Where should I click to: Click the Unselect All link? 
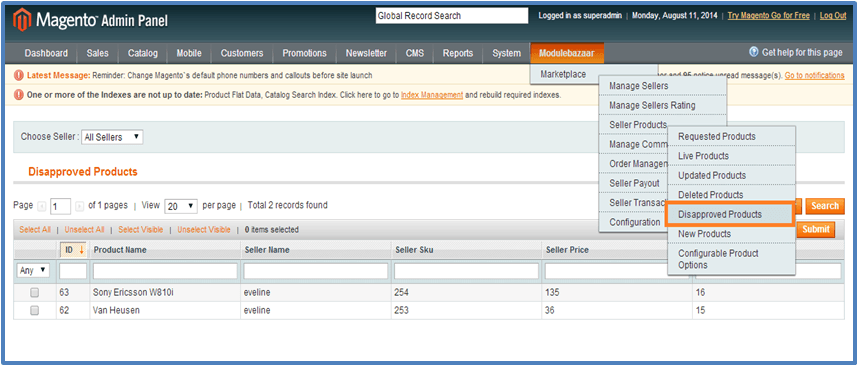84,230
